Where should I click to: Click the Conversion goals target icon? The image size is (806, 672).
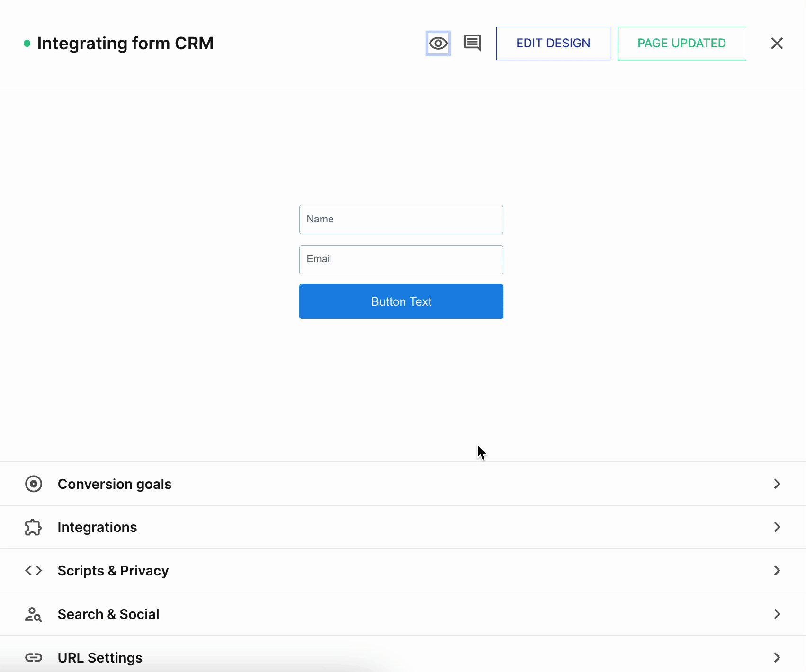click(33, 484)
